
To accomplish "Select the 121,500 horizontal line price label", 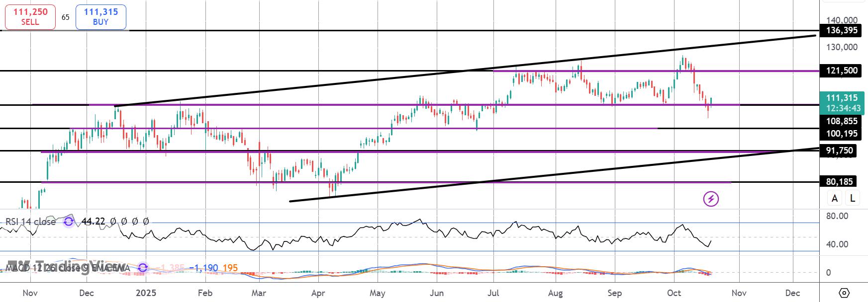I will [x=842, y=71].
